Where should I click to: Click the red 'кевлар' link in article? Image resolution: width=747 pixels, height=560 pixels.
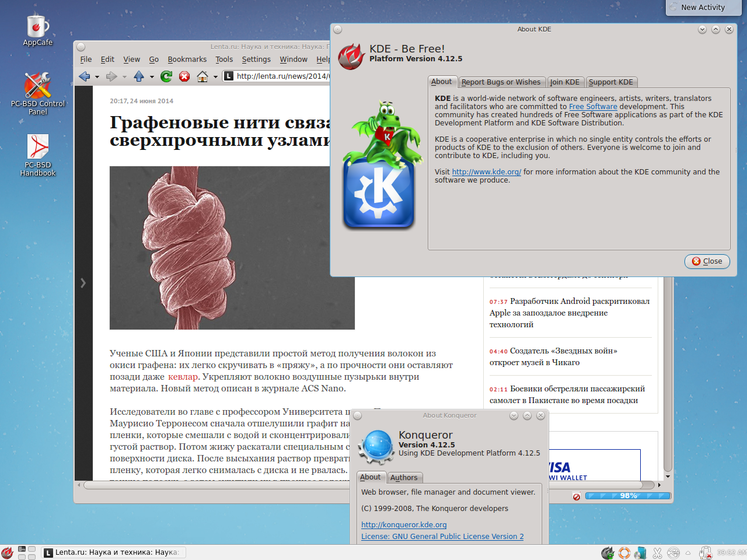pyautogui.click(x=183, y=377)
